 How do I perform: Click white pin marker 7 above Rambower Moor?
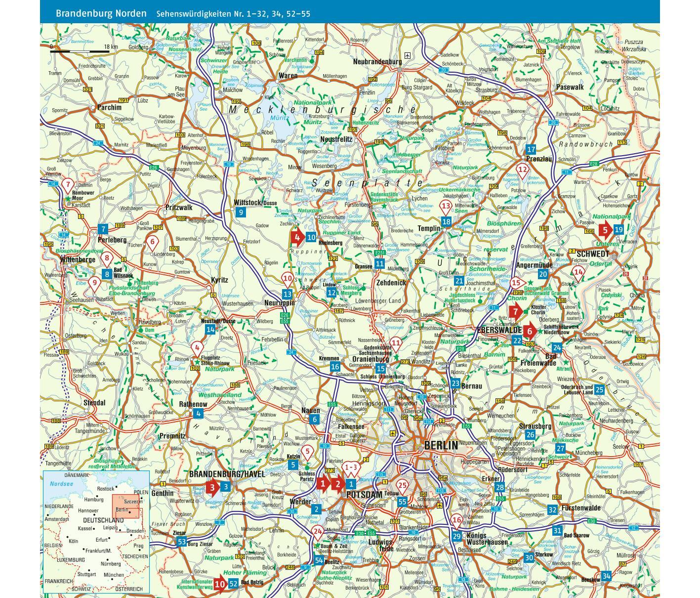click(68, 186)
